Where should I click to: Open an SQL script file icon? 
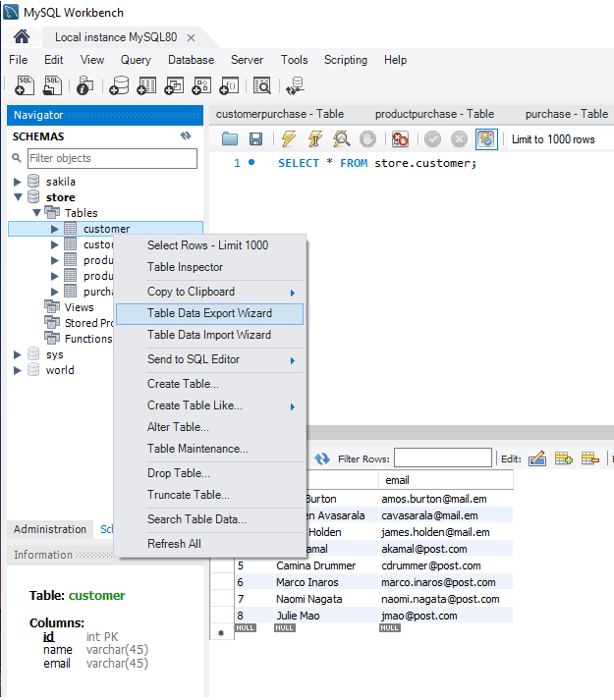click(x=52, y=85)
